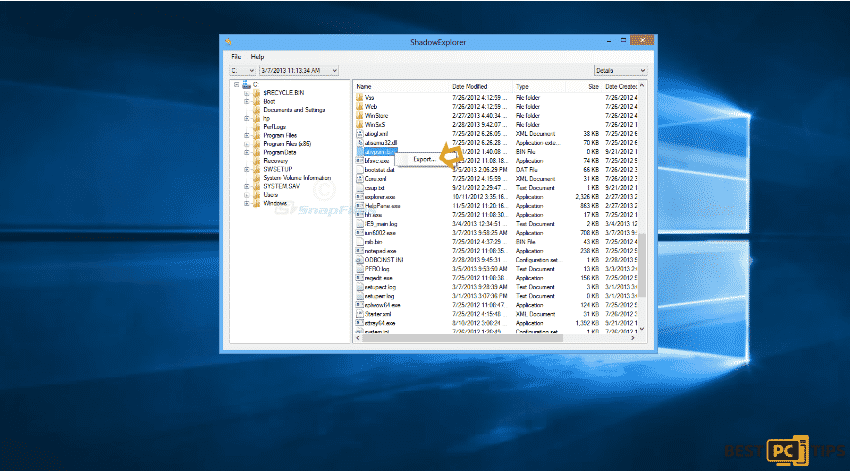Choose Export from the context menu

424,159
